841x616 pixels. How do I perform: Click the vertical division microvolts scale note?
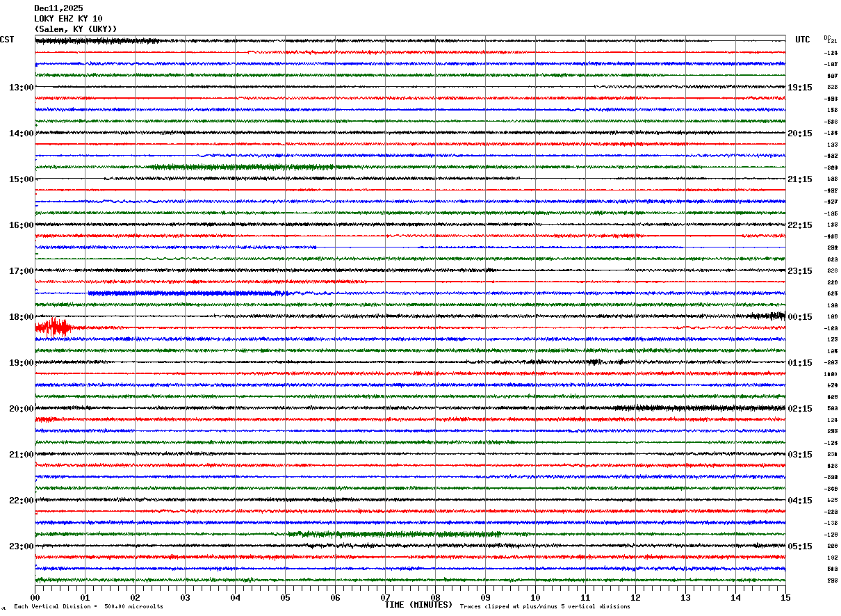click(89, 607)
